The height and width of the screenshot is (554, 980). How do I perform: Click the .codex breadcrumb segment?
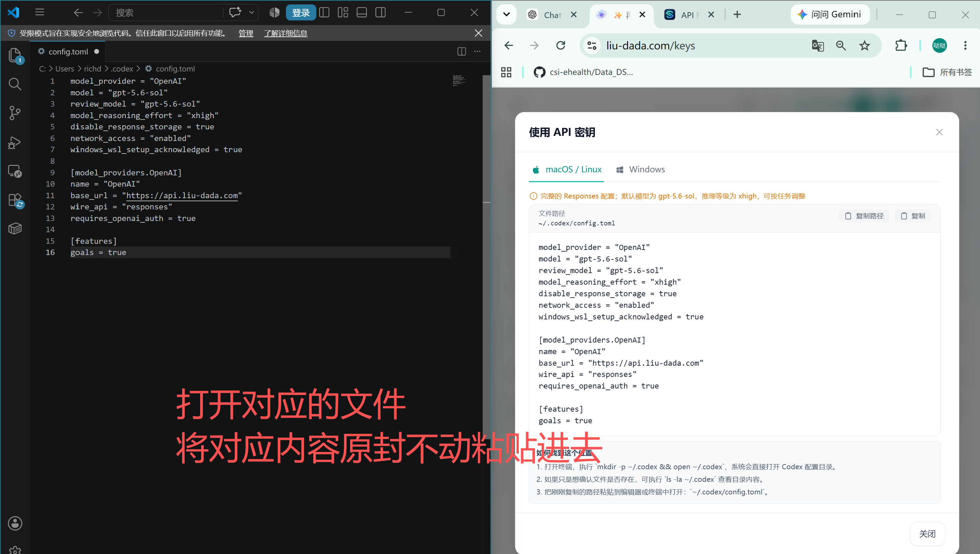[x=122, y=69]
